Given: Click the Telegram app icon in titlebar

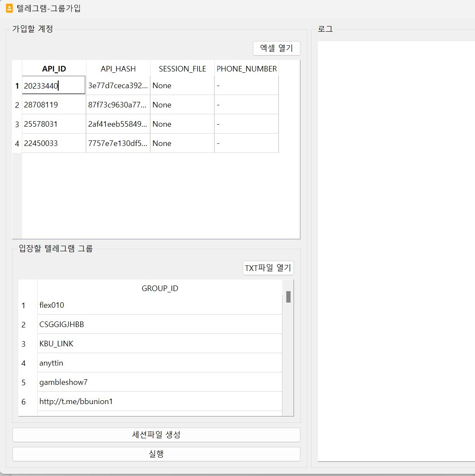Looking at the screenshot, I should (9, 9).
